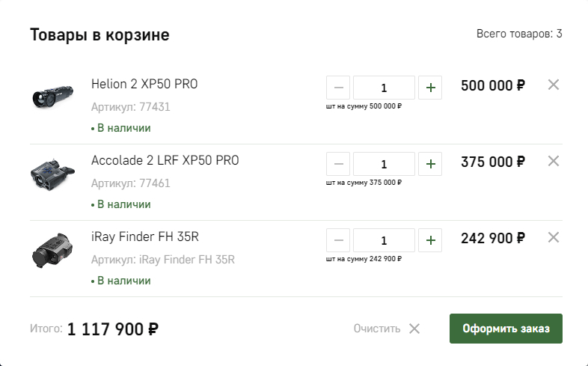This screenshot has width=588, height=366.
Task: Click the Оформить заказ button
Action: (506, 329)
